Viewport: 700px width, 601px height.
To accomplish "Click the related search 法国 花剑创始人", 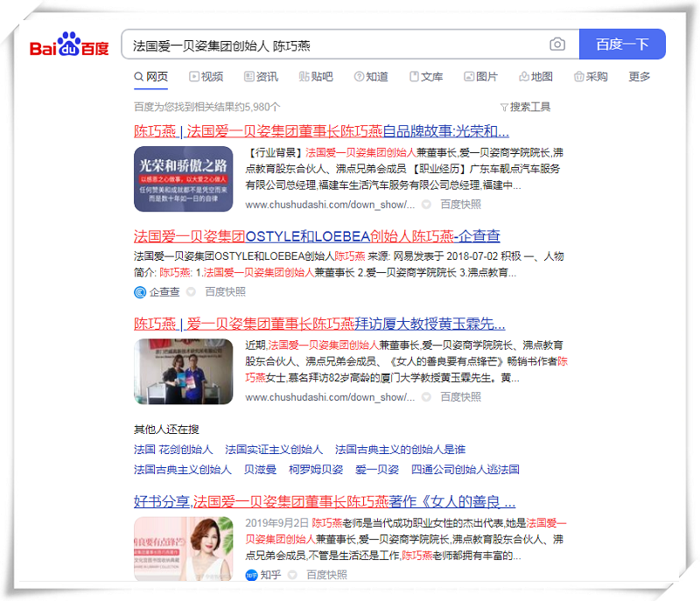I will click(x=173, y=450).
